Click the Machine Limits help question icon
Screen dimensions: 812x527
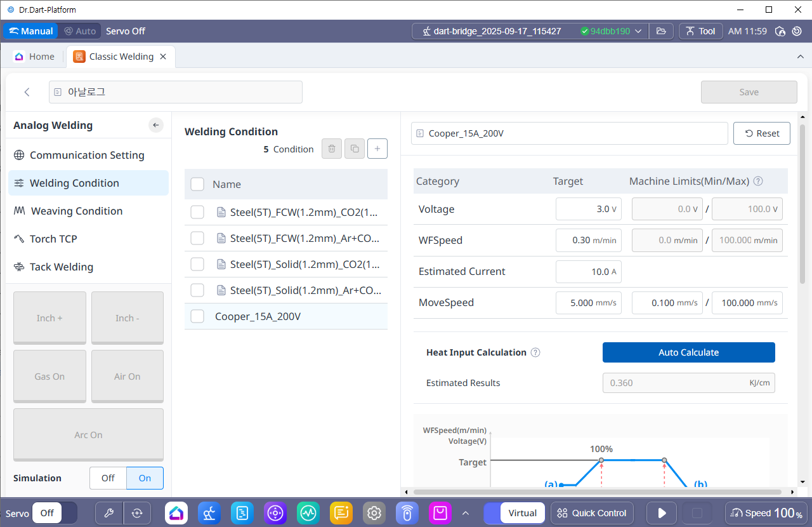(757, 182)
